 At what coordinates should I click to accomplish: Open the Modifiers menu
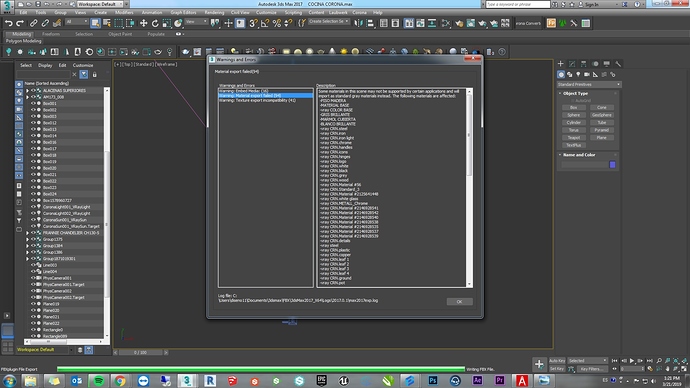(124, 12)
